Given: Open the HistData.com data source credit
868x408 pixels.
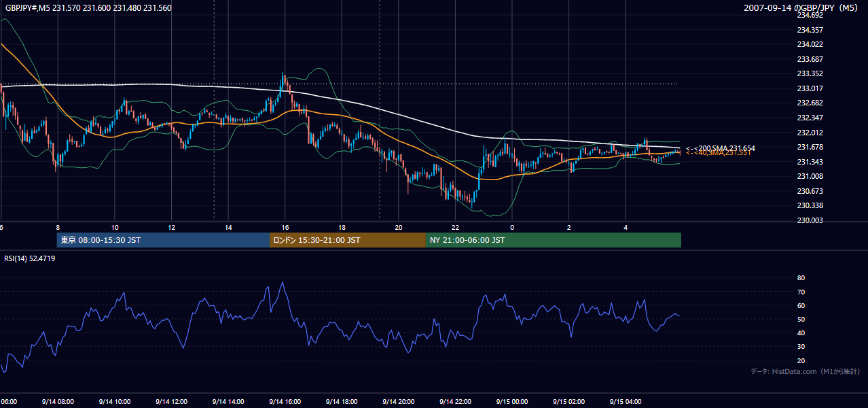Looking at the screenshot, I should (x=805, y=371).
